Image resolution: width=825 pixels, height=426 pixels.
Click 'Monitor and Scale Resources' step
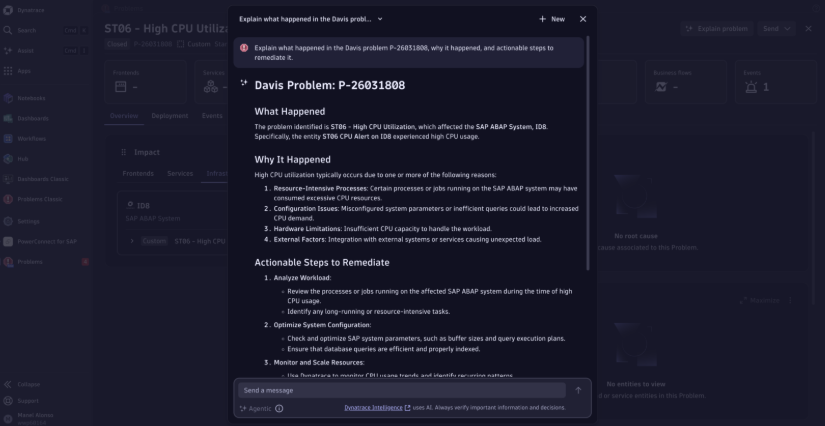point(319,362)
